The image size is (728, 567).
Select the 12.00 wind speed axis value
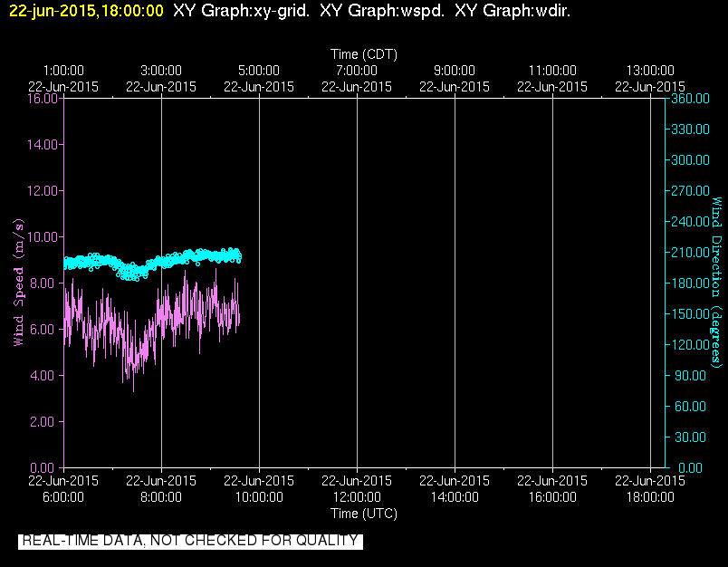point(43,191)
